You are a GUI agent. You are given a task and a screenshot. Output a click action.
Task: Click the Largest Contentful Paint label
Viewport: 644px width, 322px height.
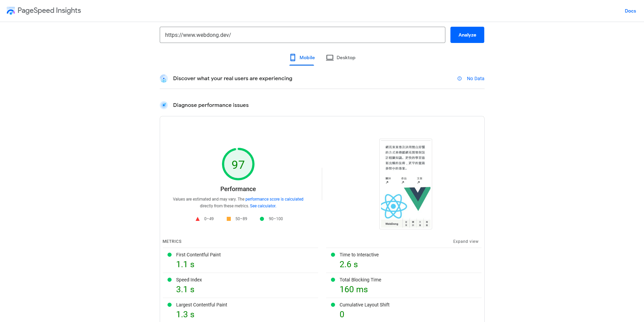coord(202,305)
